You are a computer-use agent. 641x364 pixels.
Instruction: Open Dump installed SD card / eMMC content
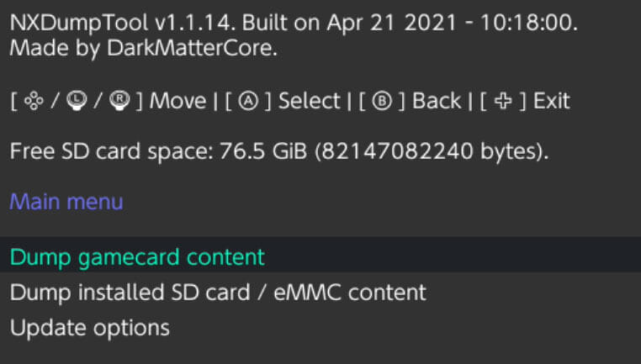tap(218, 293)
